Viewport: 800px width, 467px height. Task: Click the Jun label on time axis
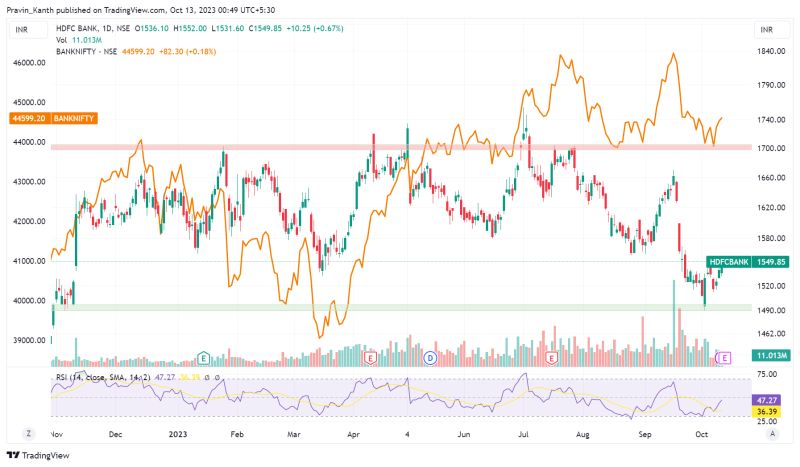[463, 434]
